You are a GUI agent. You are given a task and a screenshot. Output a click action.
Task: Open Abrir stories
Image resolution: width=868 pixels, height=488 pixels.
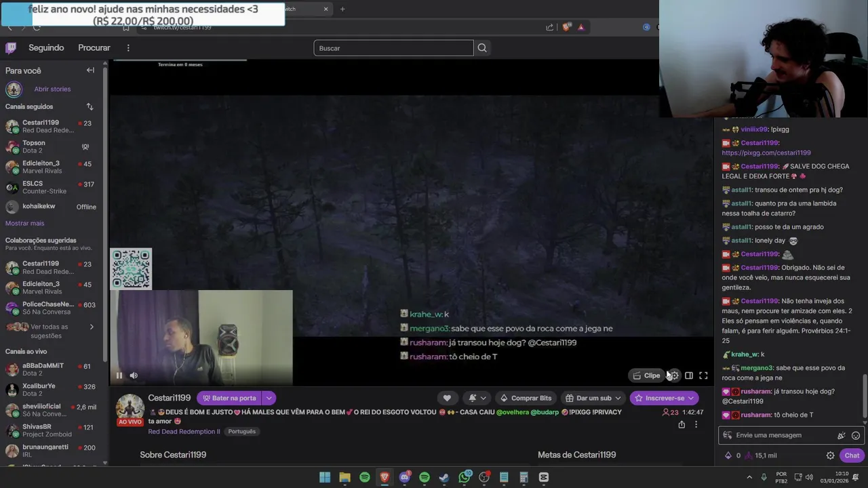pyautogui.click(x=52, y=89)
